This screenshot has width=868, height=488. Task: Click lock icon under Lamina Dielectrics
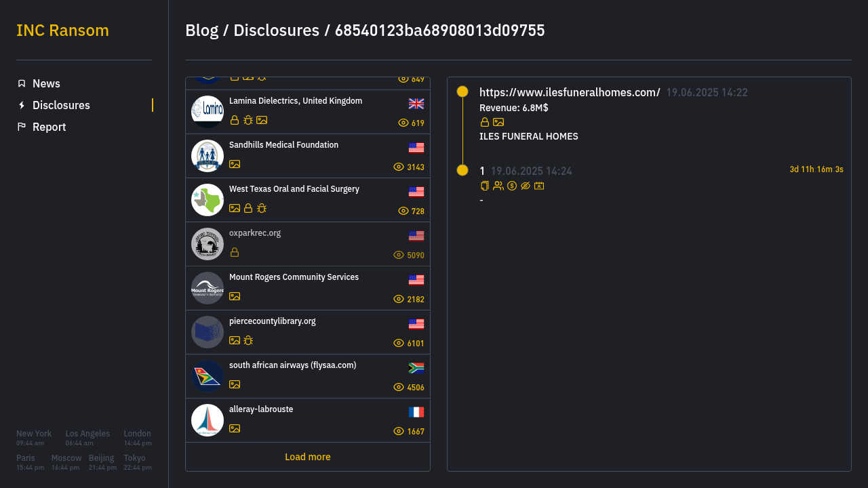[235, 120]
